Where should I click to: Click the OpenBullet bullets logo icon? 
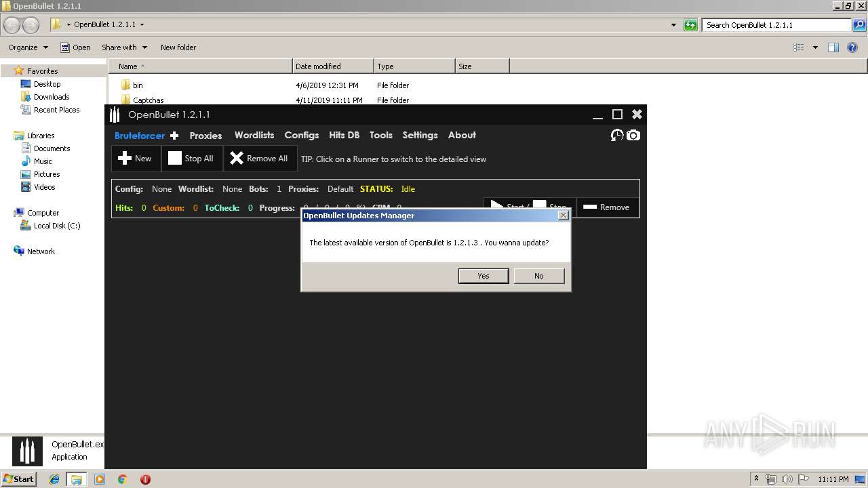point(115,115)
